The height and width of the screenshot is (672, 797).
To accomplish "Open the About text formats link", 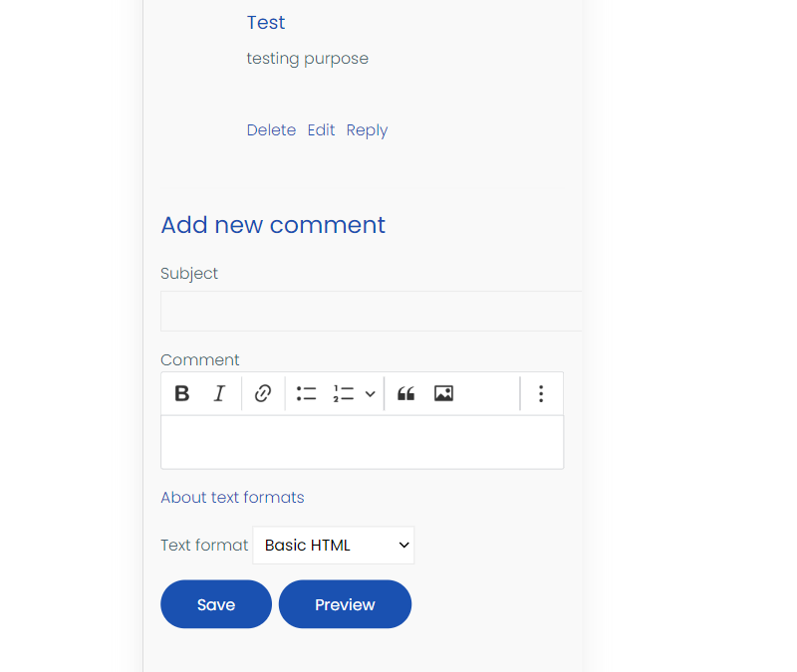I will (232, 497).
